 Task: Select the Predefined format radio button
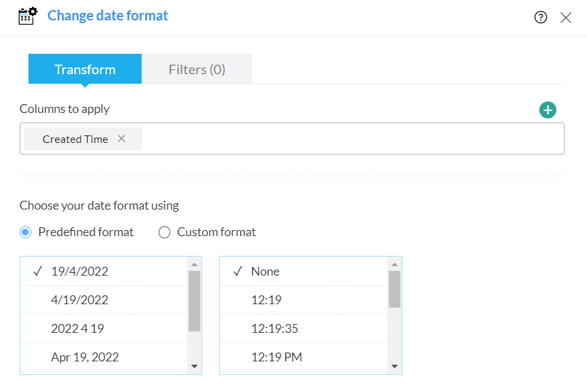[26, 232]
